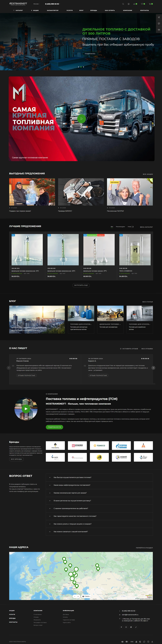
Task: Open the Все акции link
Action: pos(148,174)
